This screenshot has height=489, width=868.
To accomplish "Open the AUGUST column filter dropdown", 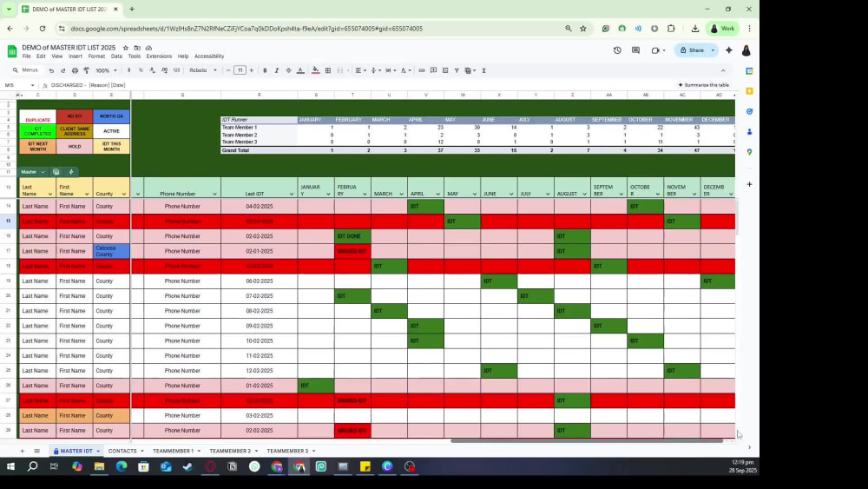I will [584, 195].
